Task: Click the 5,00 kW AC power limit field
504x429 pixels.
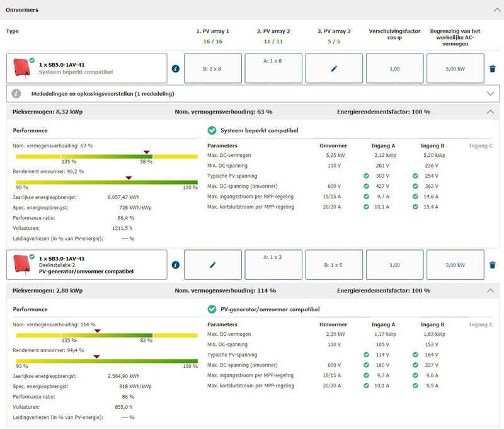Action: [x=455, y=69]
